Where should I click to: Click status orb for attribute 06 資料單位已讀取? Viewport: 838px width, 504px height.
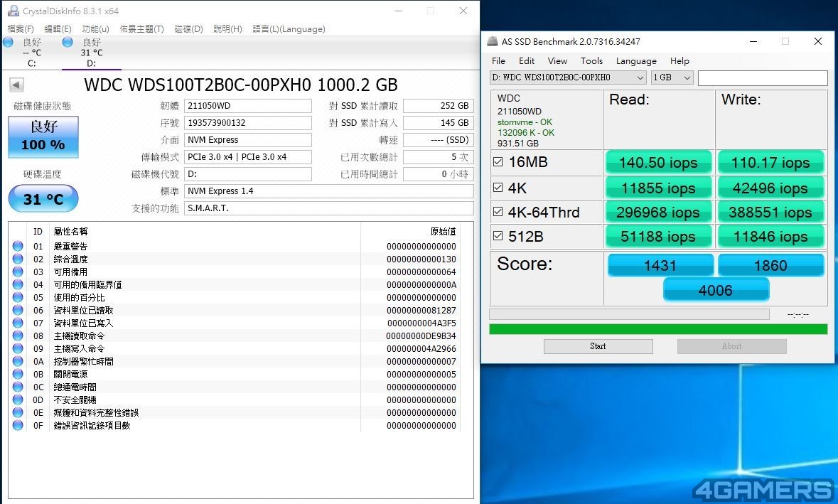(18, 311)
